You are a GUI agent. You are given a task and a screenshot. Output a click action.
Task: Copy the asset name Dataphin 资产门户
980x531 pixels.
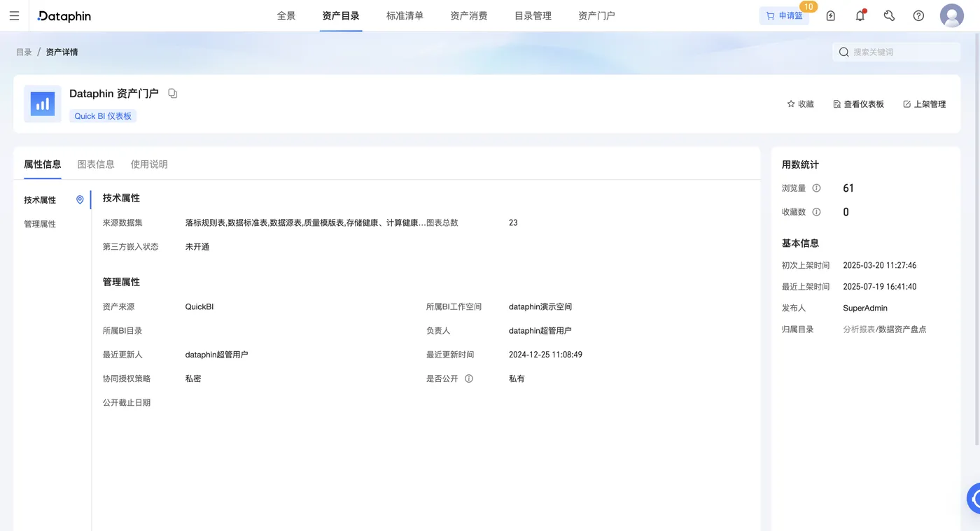[x=173, y=93]
